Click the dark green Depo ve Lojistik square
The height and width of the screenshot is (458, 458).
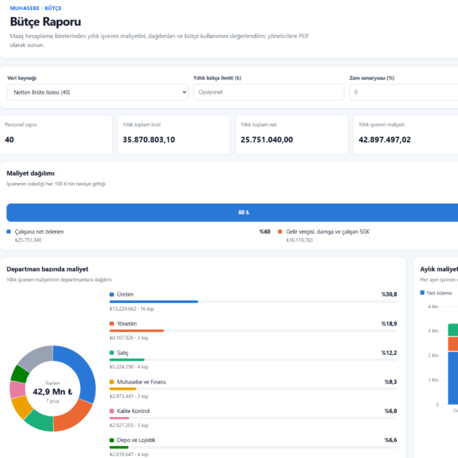click(112, 440)
